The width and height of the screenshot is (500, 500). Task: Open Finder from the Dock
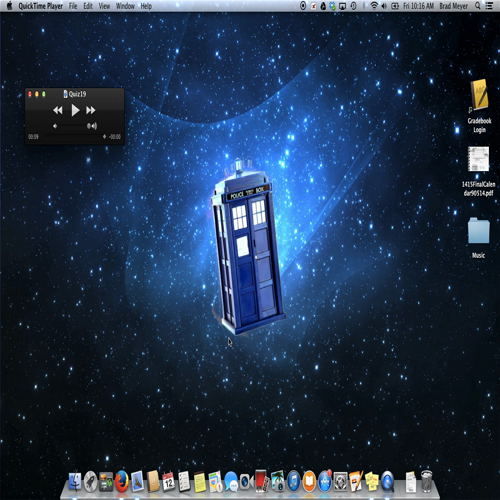pyautogui.click(x=75, y=481)
